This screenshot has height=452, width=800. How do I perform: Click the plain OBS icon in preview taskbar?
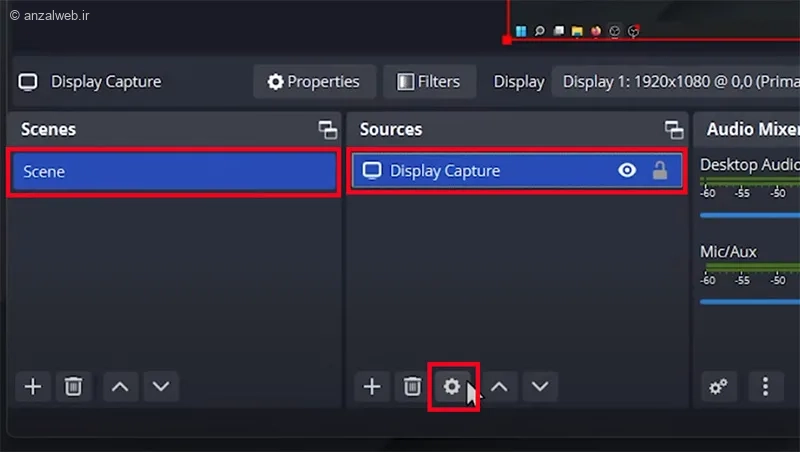pyautogui.click(x=615, y=31)
